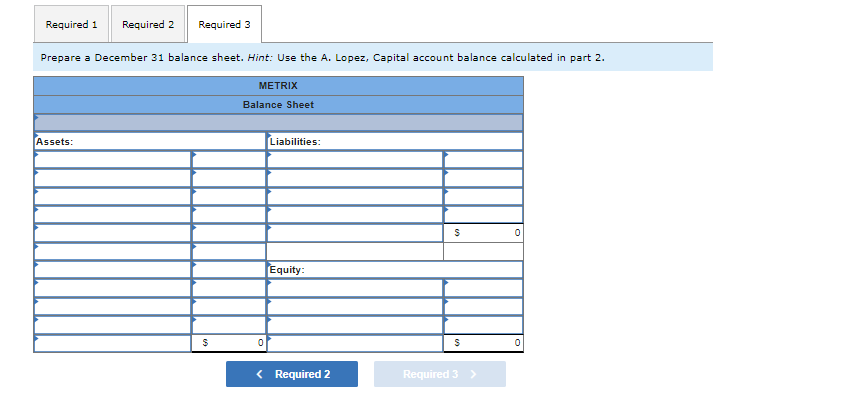Select the Required 3 tab
The height and width of the screenshot is (393, 854).
click(224, 24)
